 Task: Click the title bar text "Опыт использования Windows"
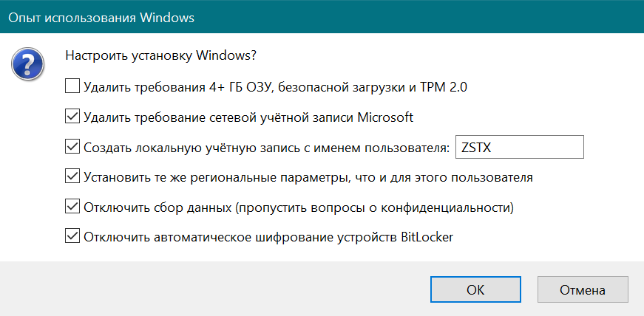[102, 17]
